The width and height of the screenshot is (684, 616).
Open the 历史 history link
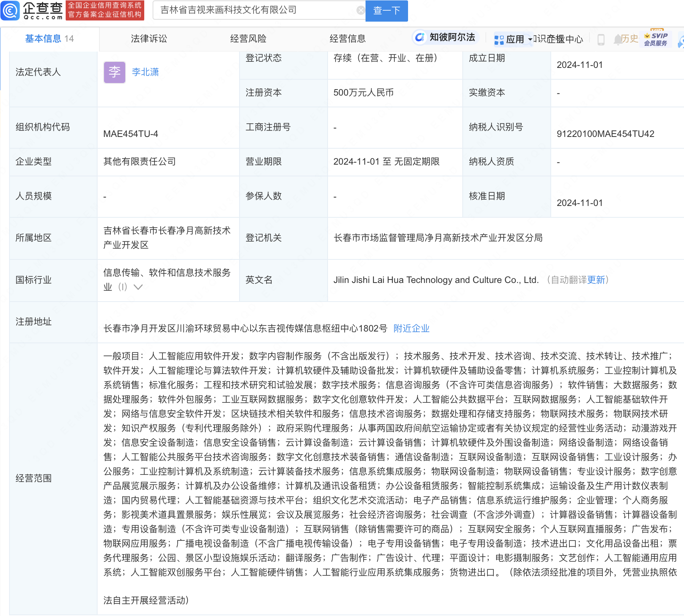(x=630, y=39)
